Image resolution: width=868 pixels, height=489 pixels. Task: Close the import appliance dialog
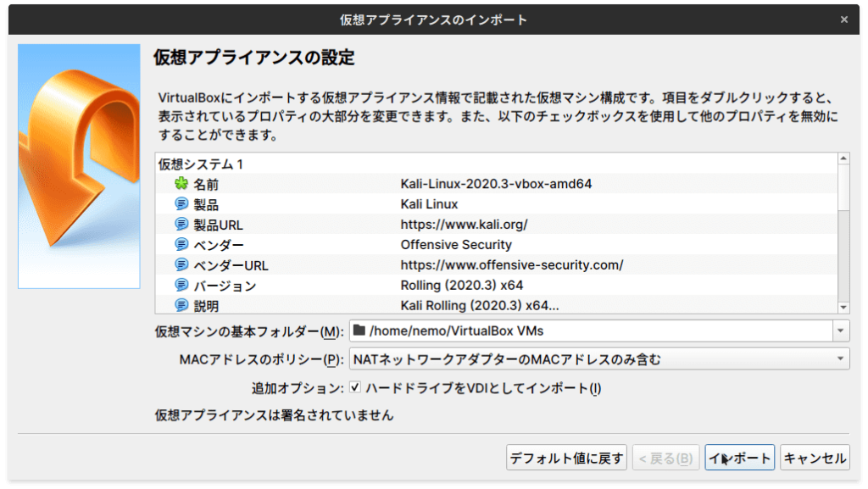tap(843, 19)
